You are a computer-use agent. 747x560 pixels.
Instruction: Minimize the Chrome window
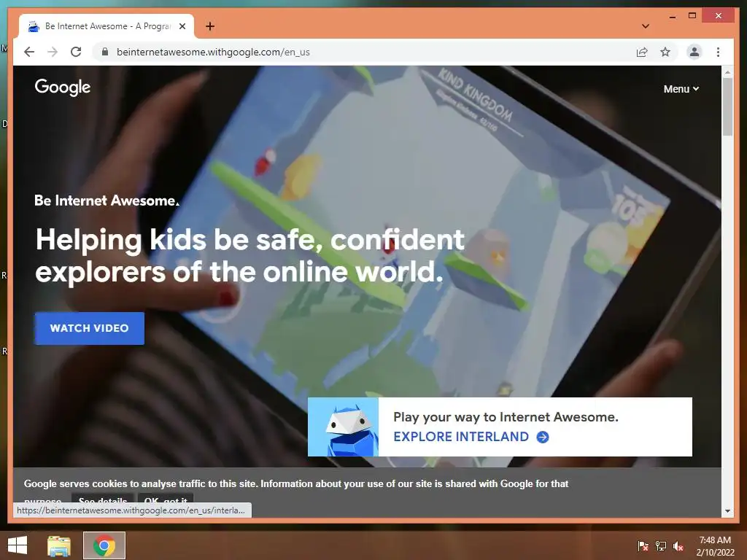point(672,16)
